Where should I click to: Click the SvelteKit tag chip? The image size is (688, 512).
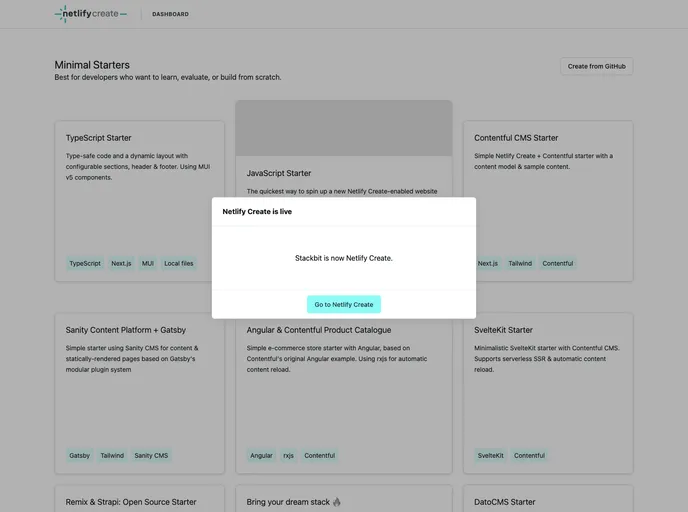click(x=490, y=456)
